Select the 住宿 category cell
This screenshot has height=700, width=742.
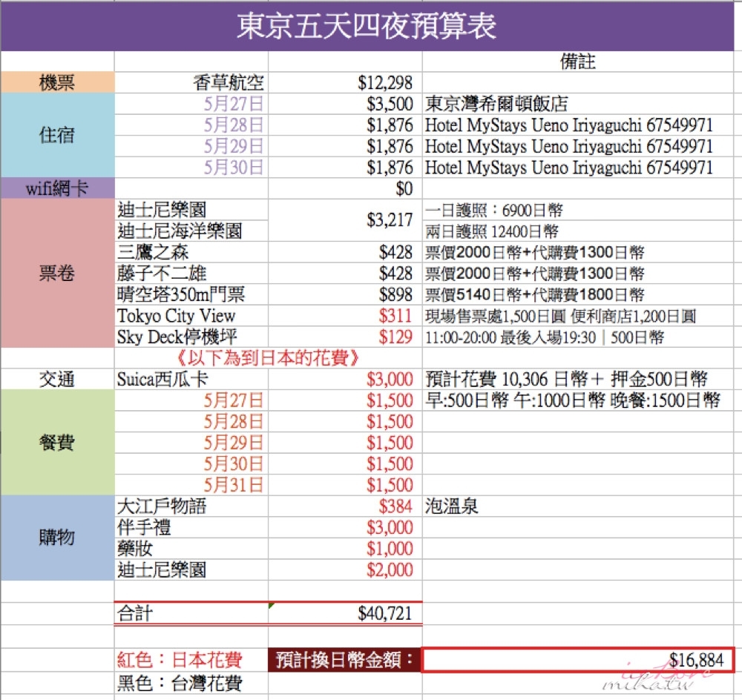58,136
